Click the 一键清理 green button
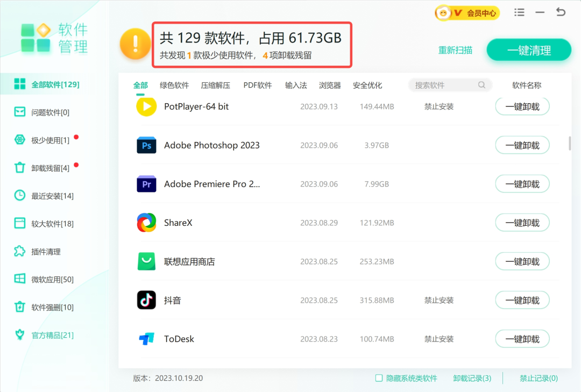The height and width of the screenshot is (392, 581). coord(529,50)
